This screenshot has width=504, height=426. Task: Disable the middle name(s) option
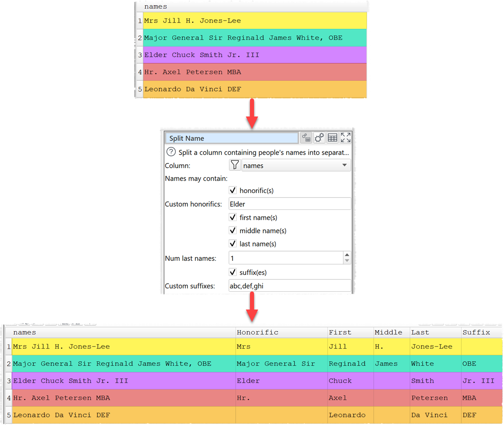click(x=233, y=230)
